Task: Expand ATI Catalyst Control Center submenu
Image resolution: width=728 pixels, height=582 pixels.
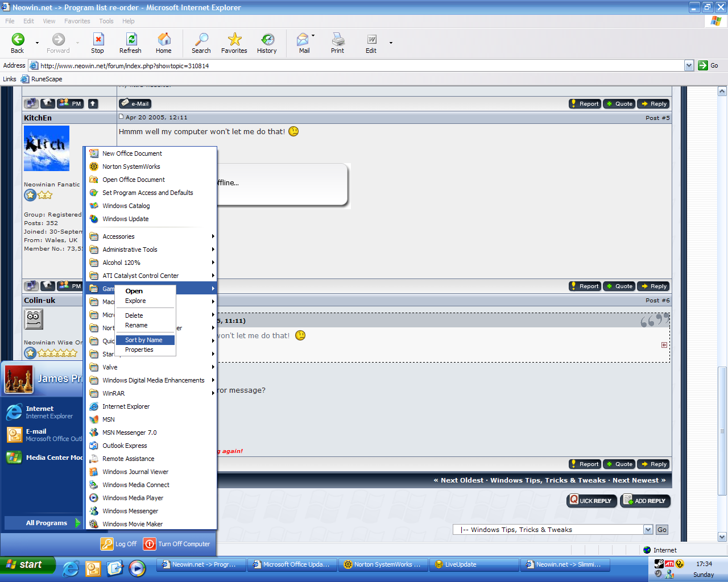Action: coord(151,276)
